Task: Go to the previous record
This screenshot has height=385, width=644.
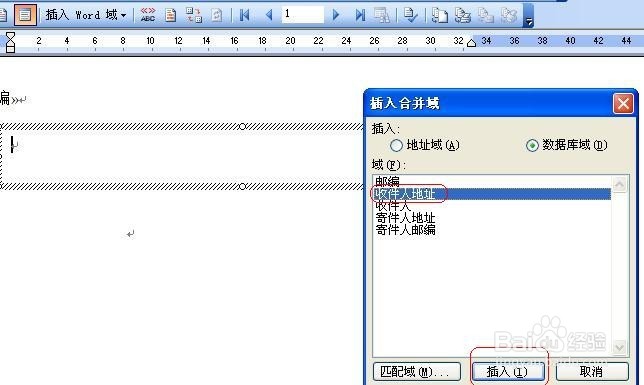Action: coord(269,15)
